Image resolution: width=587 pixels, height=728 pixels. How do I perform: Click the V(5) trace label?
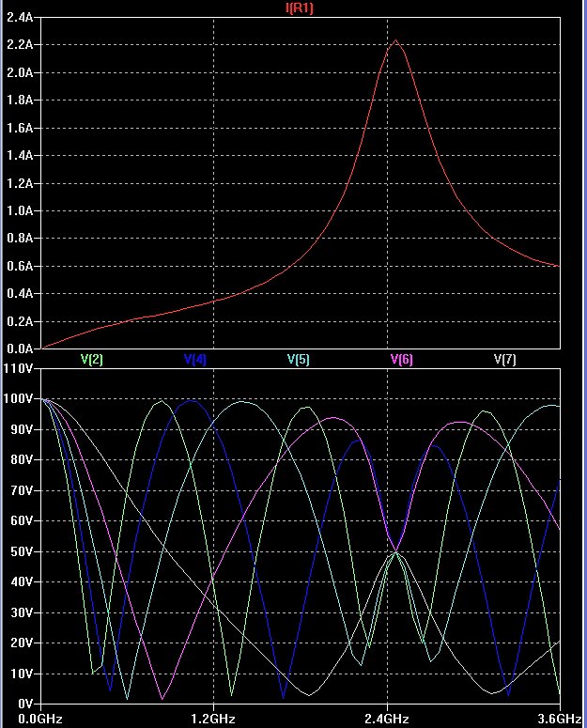pyautogui.click(x=298, y=359)
